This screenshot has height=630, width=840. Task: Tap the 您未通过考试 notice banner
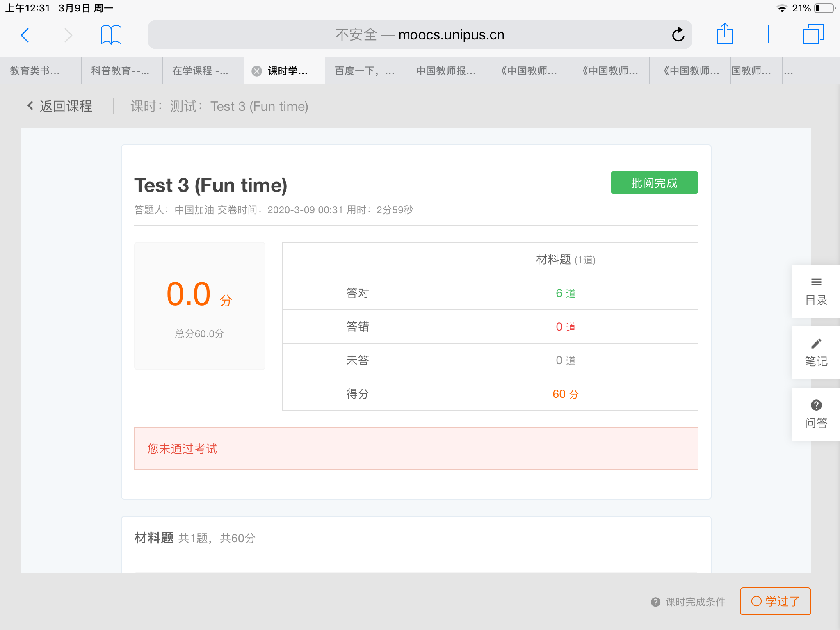pos(416,449)
